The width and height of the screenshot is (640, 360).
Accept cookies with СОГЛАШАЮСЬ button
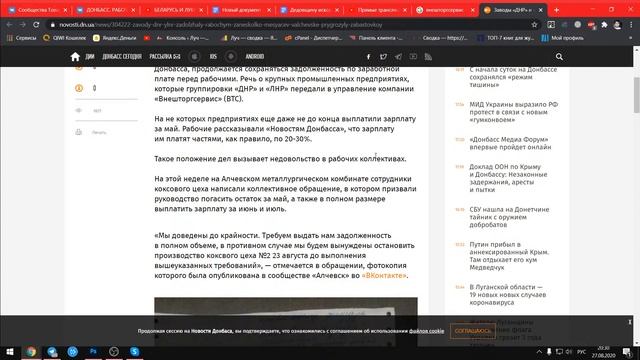tap(473, 331)
